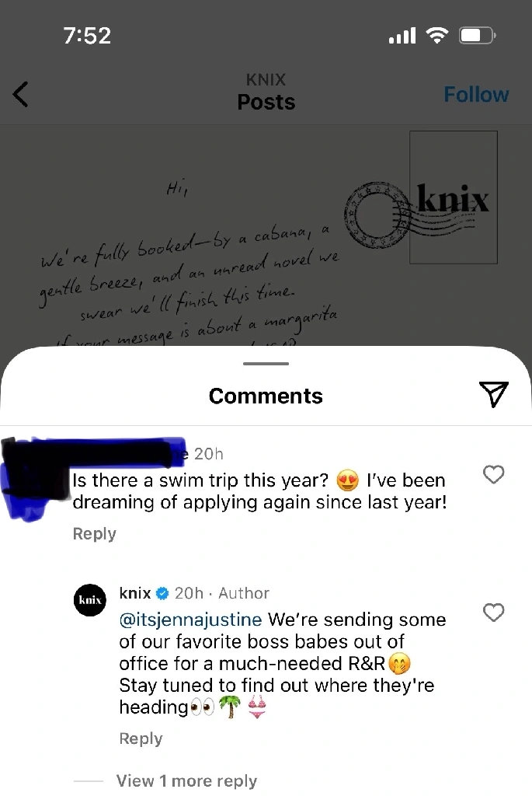This screenshot has height=796, width=532.
Task: Tap the Comments heading
Action: tap(266, 396)
